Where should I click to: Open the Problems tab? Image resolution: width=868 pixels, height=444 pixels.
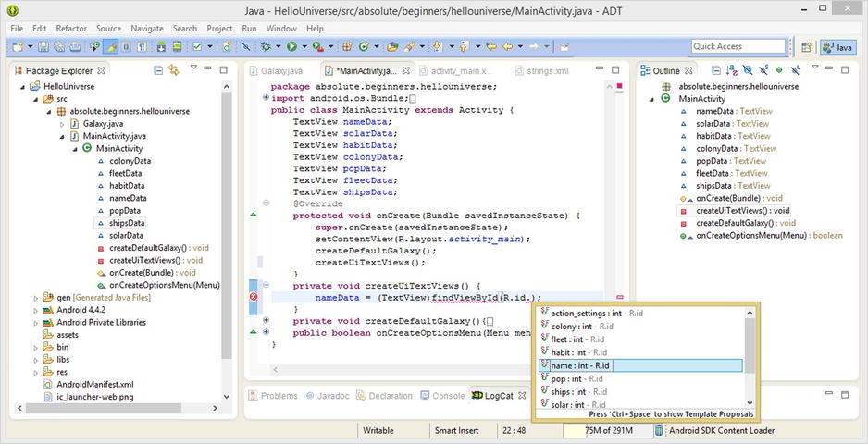274,396
